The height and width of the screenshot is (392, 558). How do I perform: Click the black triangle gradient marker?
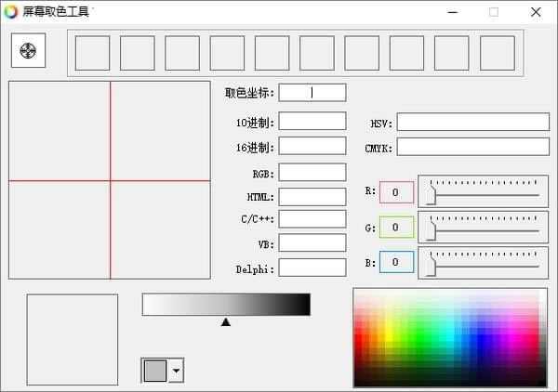pyautogui.click(x=225, y=322)
